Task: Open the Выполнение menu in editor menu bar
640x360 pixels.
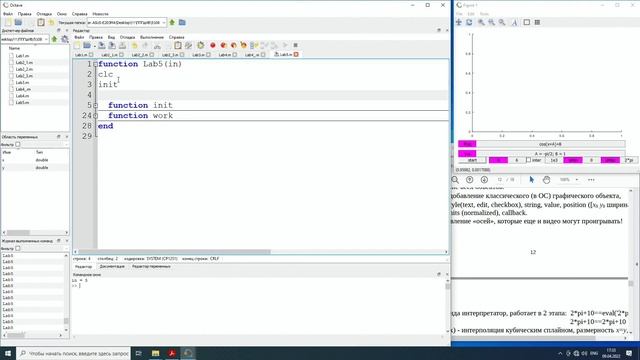Action: pos(152,37)
